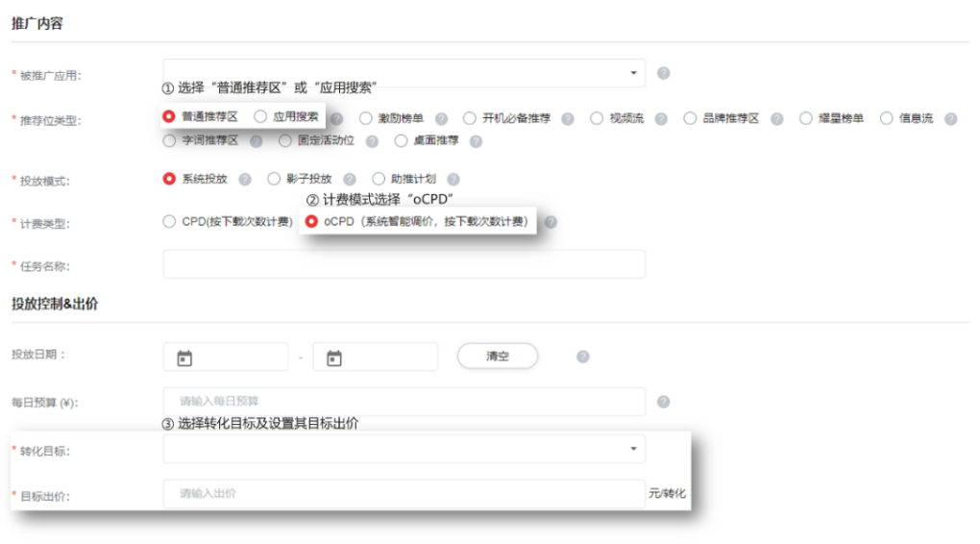Choose 影子投放 delivery mode
Screen dimensions: 980x544
point(274,179)
